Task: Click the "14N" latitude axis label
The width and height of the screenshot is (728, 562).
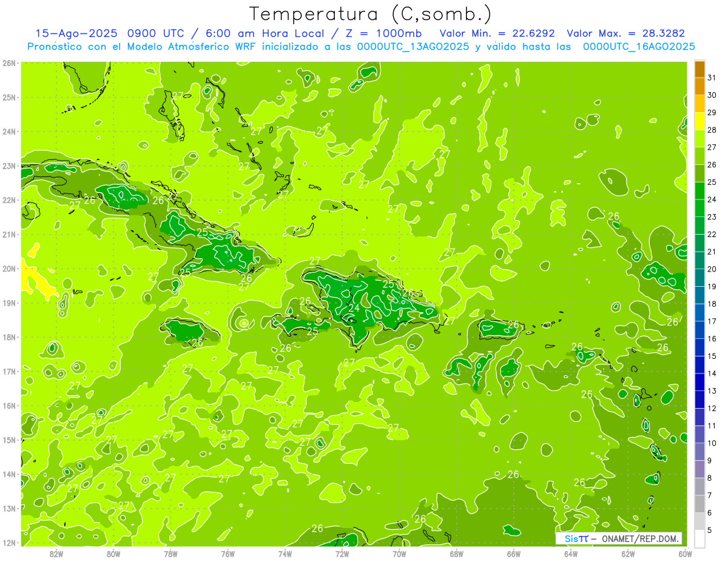Action: pos(8,474)
